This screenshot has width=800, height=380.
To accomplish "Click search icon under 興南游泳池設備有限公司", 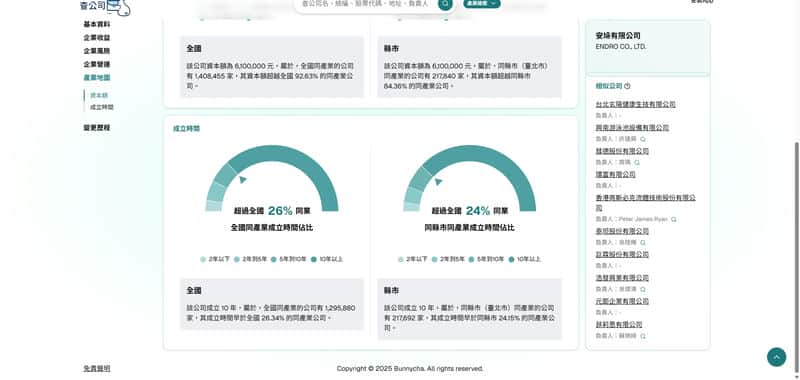I will click(x=643, y=139).
